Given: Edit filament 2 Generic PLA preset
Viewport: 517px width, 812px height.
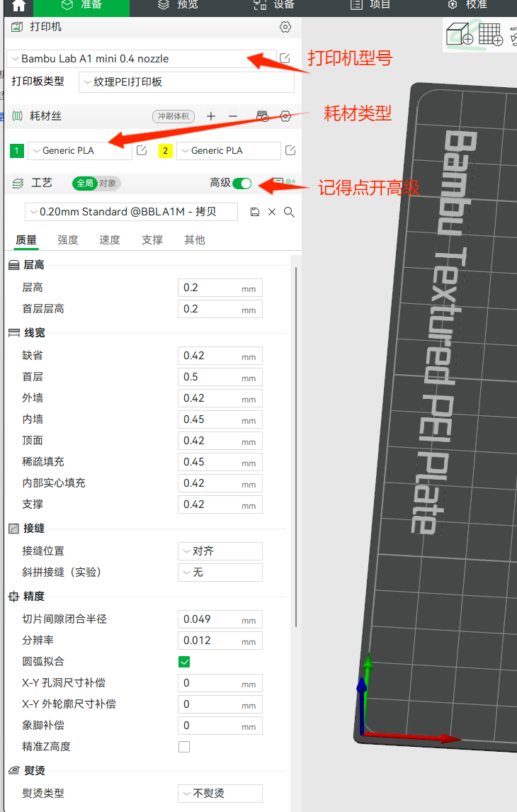Looking at the screenshot, I should pyautogui.click(x=290, y=151).
